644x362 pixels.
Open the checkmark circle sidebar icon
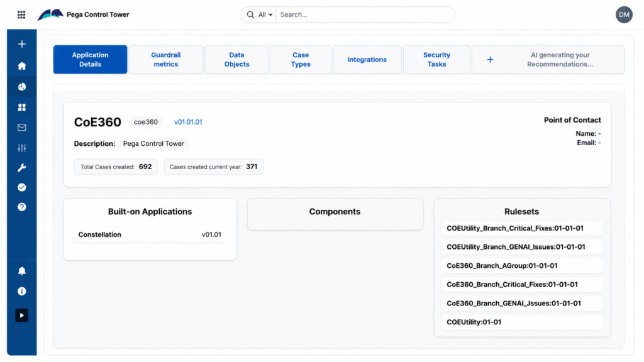pyautogui.click(x=22, y=187)
